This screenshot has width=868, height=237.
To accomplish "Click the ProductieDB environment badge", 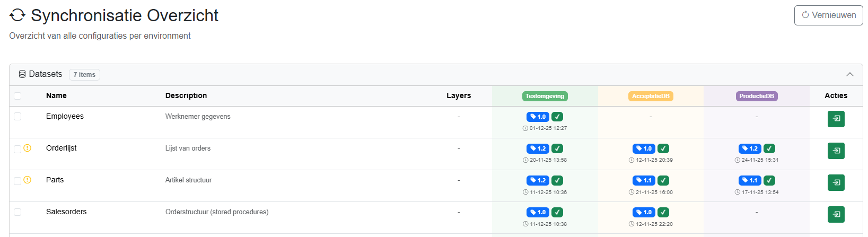I will point(757,96).
